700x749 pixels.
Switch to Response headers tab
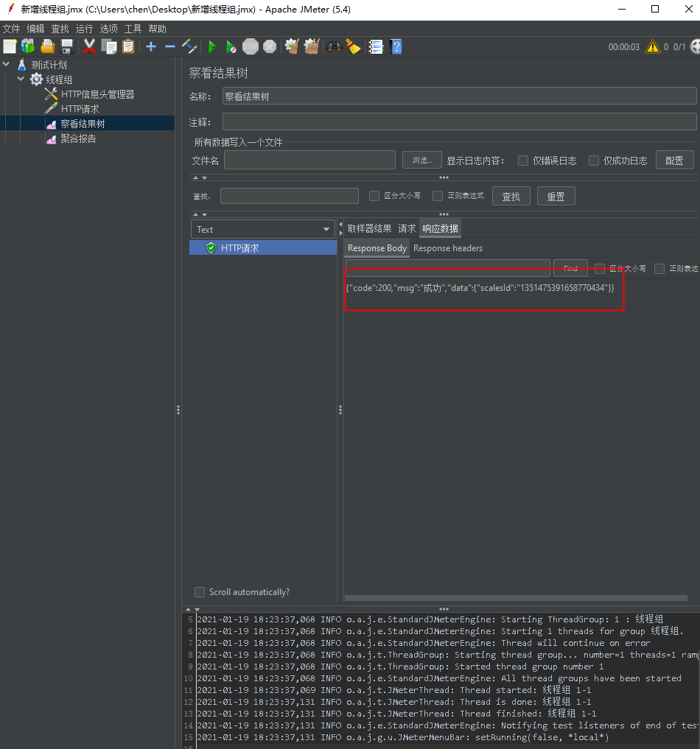[448, 248]
